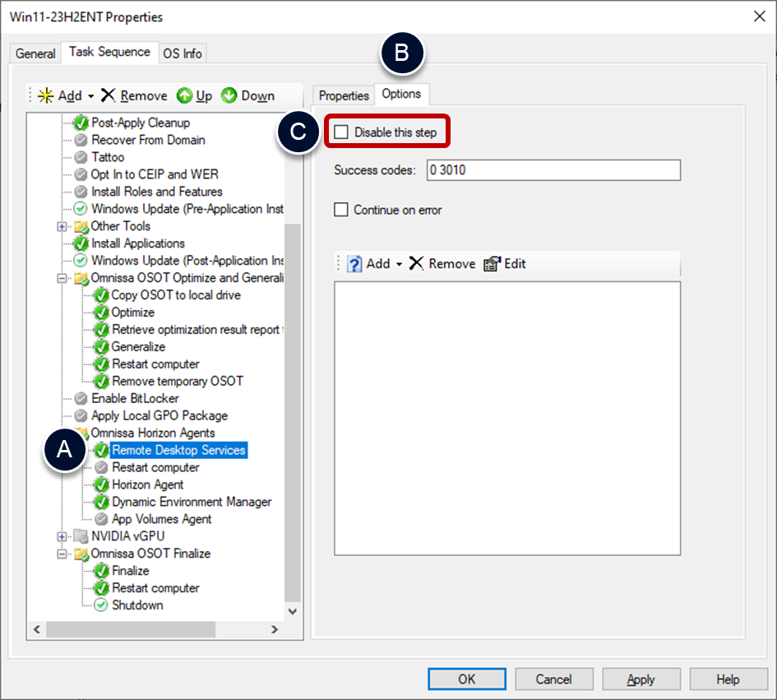Expand the Other Tools folder
The image size is (777, 700).
[x=62, y=226]
